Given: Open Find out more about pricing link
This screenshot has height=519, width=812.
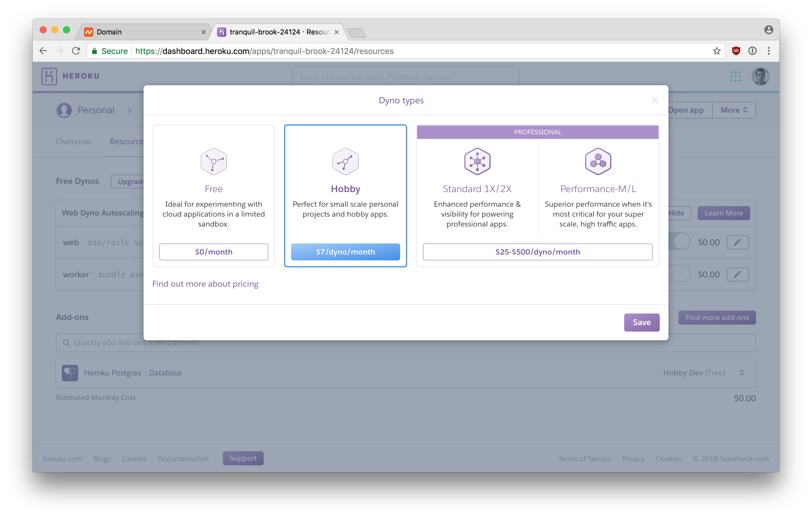Looking at the screenshot, I should (x=205, y=284).
